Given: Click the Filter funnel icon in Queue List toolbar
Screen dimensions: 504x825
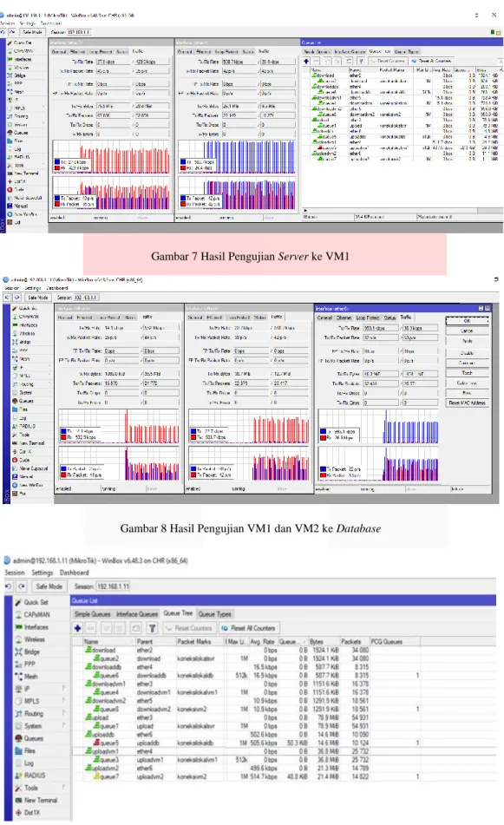Looking at the screenshot, I should tap(152, 628).
